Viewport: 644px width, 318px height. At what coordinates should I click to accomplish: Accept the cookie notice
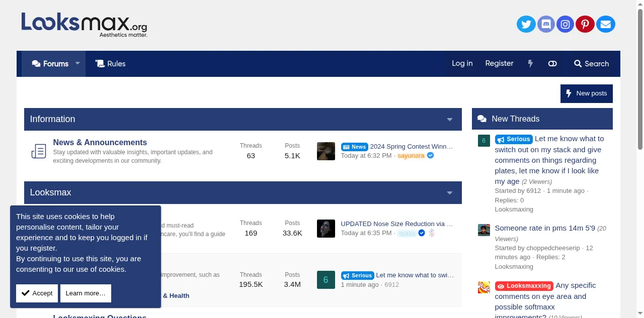37,293
